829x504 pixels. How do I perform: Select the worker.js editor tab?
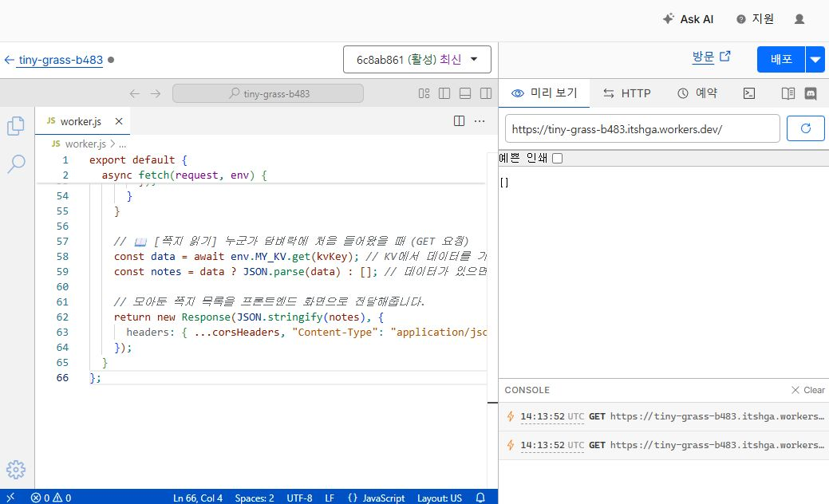tap(81, 121)
